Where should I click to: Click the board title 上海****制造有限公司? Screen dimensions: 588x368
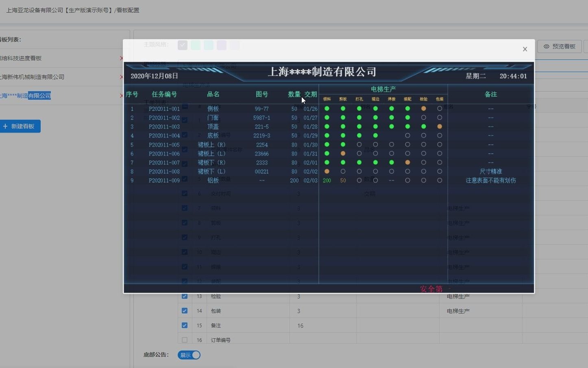[322, 72]
